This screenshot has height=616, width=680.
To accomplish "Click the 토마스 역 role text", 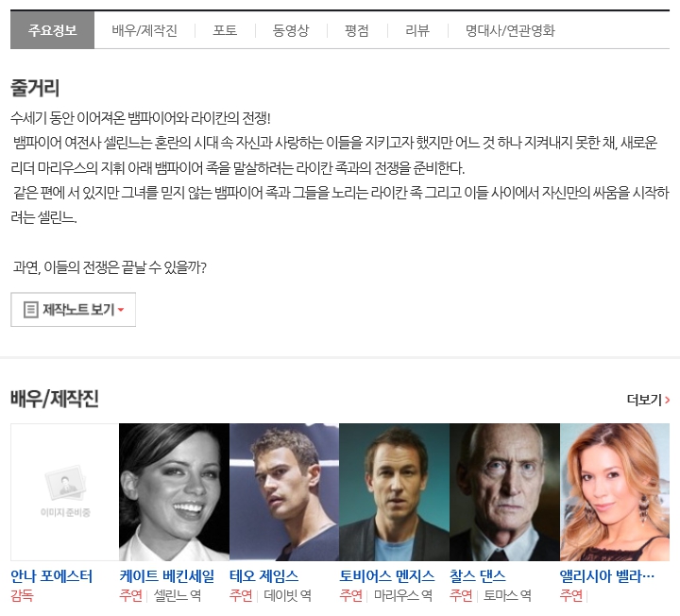I will (507, 595).
